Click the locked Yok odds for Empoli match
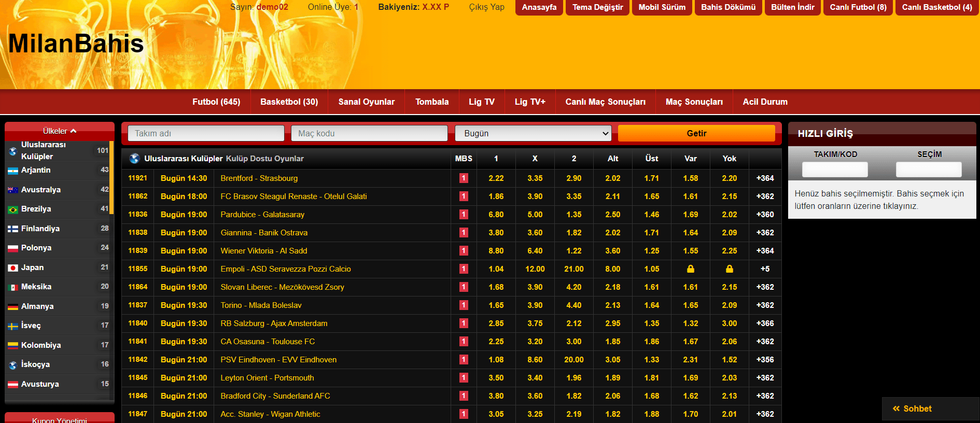 tap(730, 269)
